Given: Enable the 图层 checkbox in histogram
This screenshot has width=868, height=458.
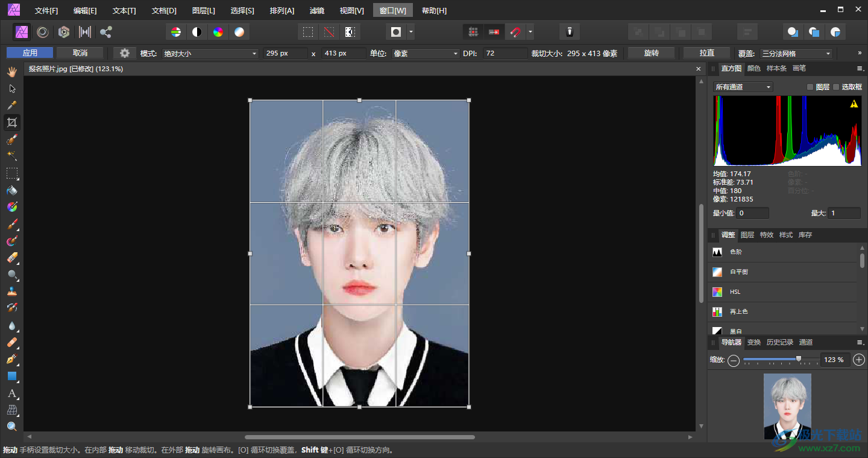Looking at the screenshot, I should pyautogui.click(x=810, y=87).
